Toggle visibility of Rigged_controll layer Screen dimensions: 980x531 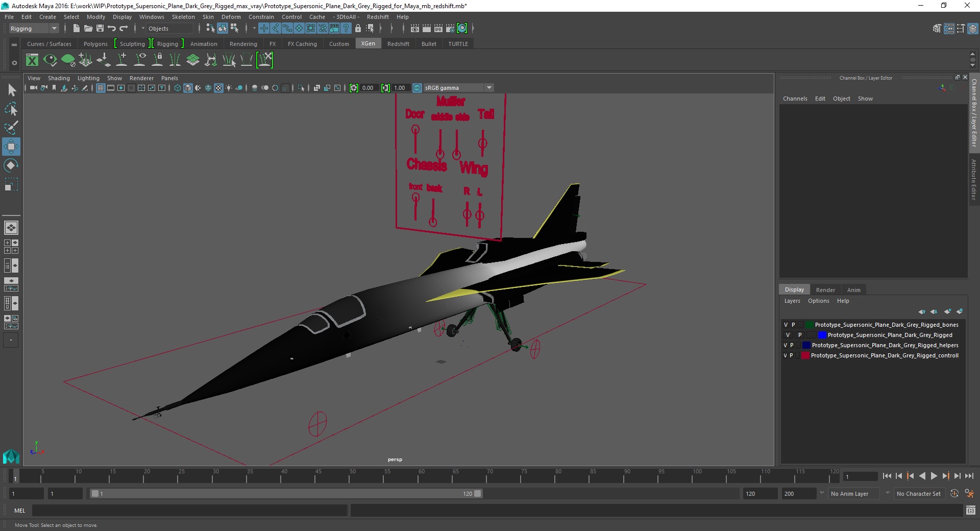click(x=786, y=355)
